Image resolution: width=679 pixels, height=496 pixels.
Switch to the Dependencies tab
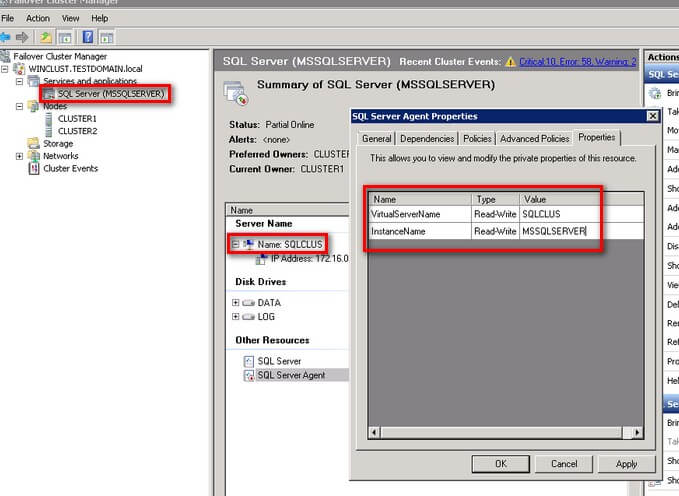tap(427, 139)
